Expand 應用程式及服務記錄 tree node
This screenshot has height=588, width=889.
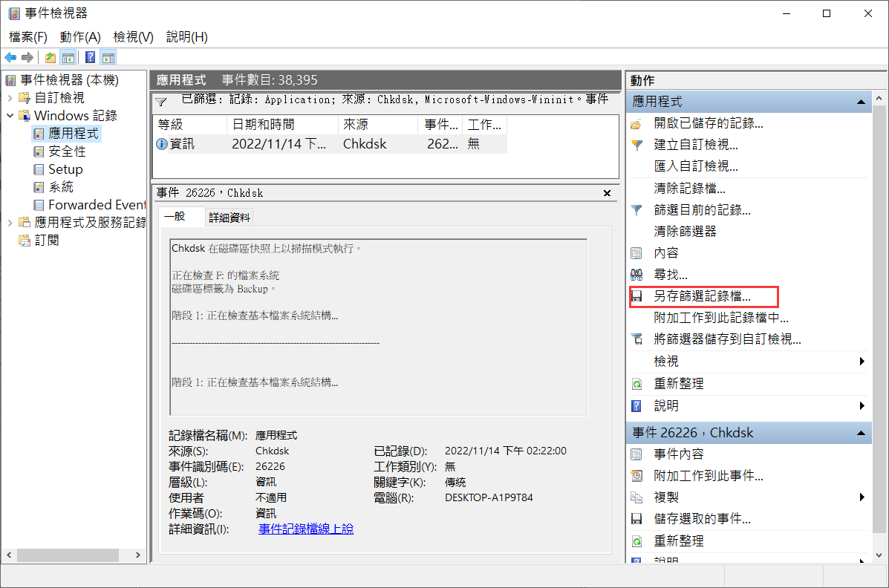click(10, 223)
